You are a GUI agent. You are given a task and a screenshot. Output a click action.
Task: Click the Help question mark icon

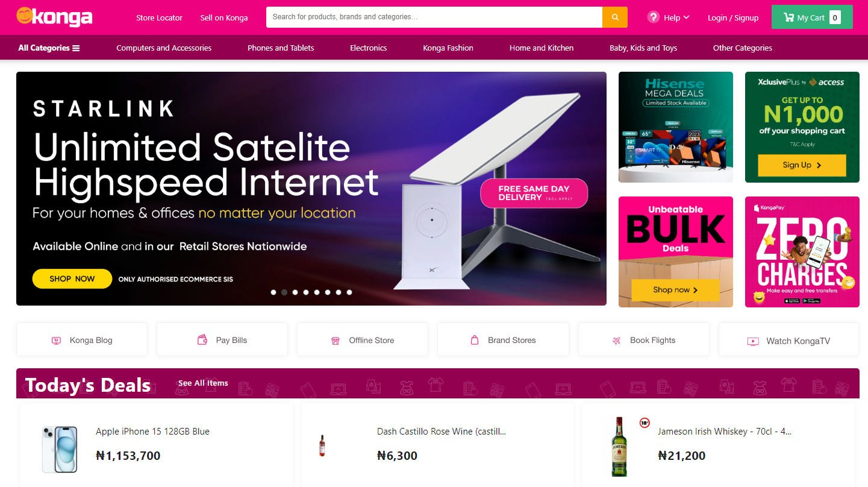point(654,17)
